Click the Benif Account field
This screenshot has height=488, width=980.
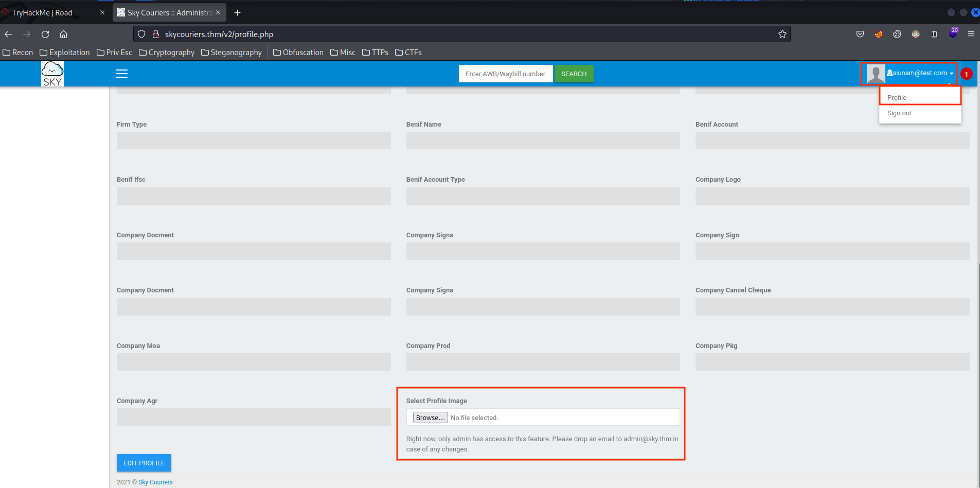[x=832, y=141]
